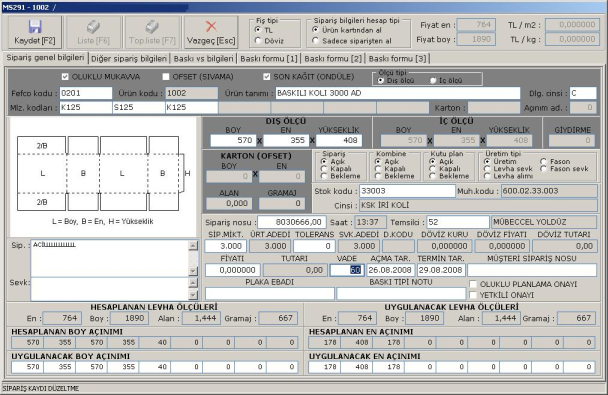Click the TERMİN TAR. date 29.08.2008

(x=441, y=270)
